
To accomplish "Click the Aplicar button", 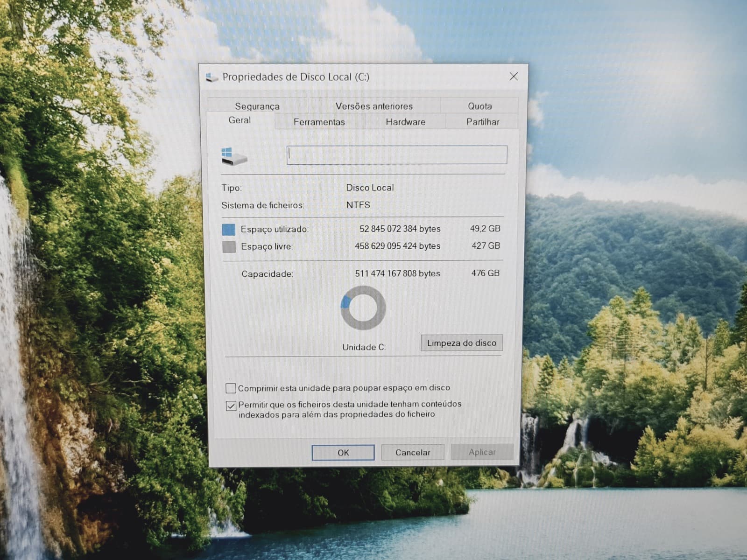I will [x=482, y=452].
